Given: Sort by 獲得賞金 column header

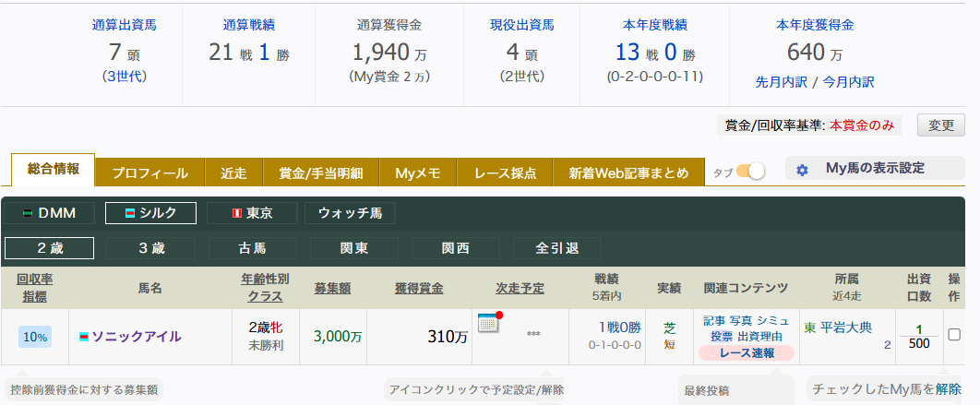Looking at the screenshot, I should [x=419, y=288].
